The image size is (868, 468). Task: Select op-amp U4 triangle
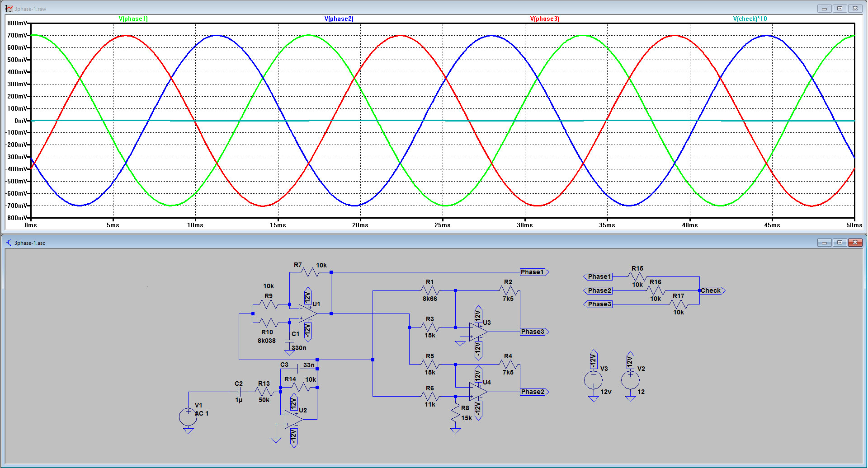point(478,392)
